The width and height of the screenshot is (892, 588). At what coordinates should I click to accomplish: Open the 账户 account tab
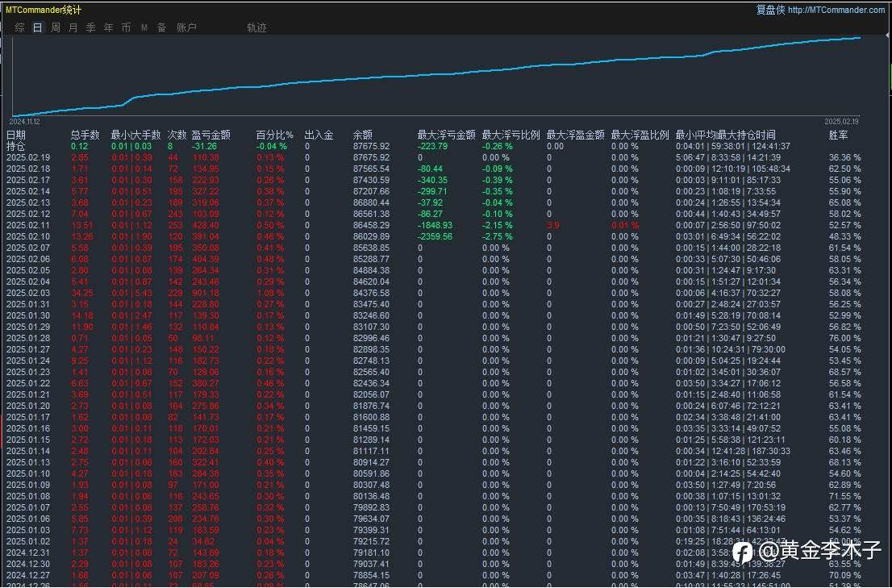tap(186, 27)
